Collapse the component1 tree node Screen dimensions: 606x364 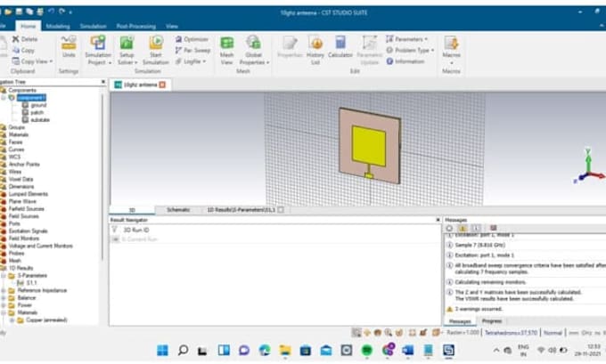(x=4, y=98)
